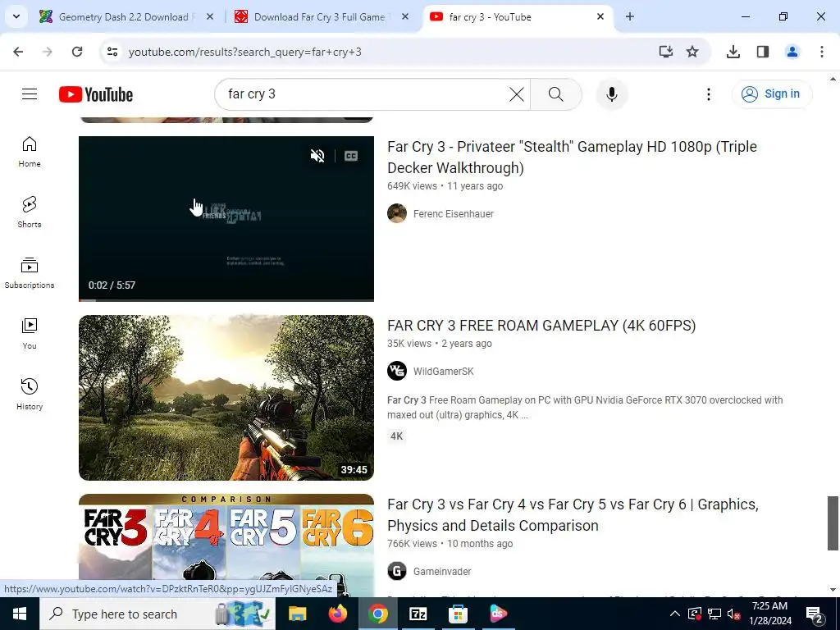The height and width of the screenshot is (630, 840).
Task: Open the Free Roam Gameplay thumbnail
Action: point(226,398)
